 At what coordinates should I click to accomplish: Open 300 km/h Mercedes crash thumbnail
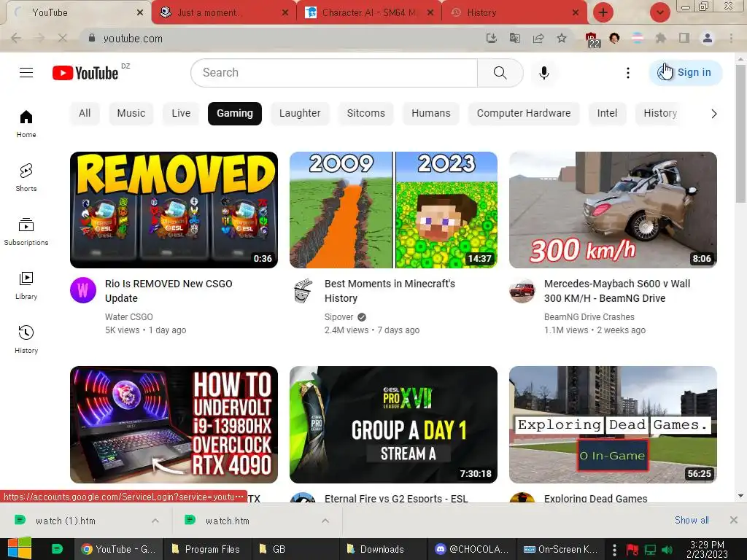tap(613, 210)
